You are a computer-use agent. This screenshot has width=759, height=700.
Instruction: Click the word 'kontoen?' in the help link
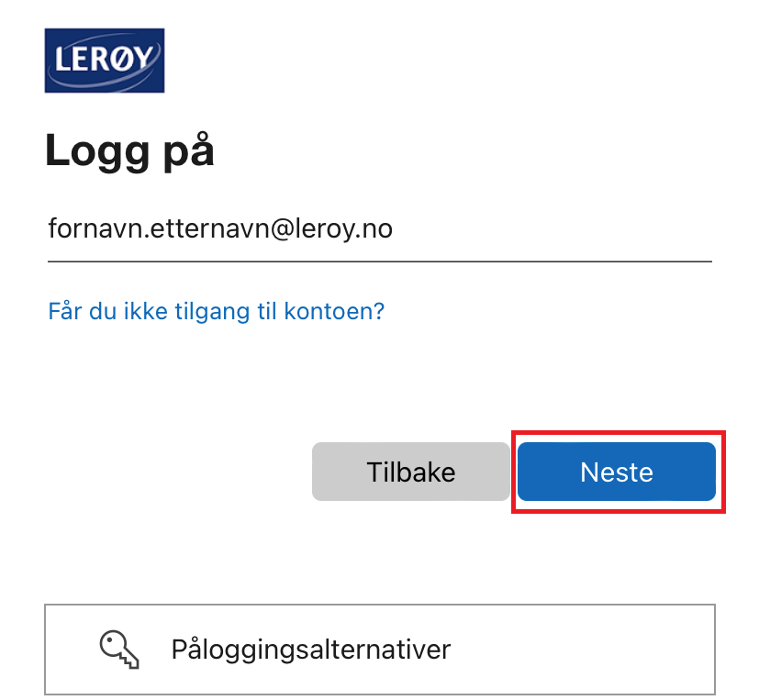(334, 311)
